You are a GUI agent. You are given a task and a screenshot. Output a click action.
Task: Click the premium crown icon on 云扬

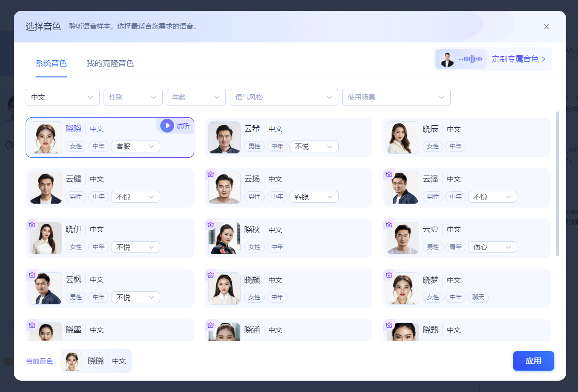coord(211,174)
